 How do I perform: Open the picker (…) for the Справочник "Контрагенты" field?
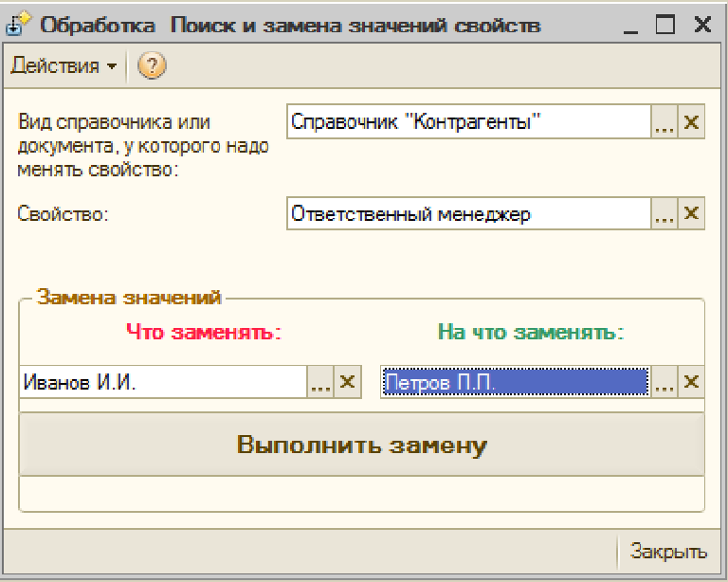tap(664, 121)
